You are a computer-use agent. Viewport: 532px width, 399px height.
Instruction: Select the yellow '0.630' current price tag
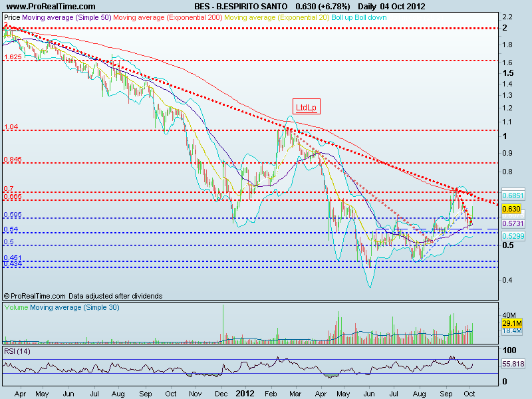click(x=511, y=209)
